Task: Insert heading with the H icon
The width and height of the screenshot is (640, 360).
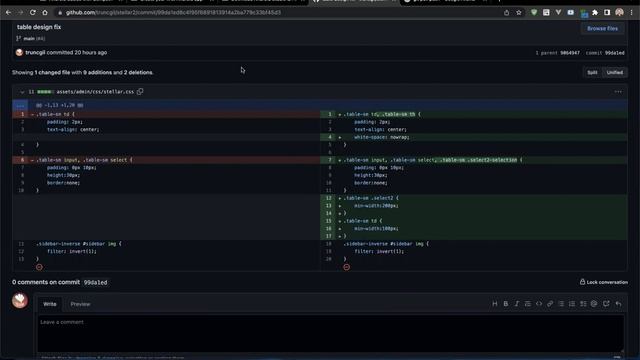Action: click(495, 304)
